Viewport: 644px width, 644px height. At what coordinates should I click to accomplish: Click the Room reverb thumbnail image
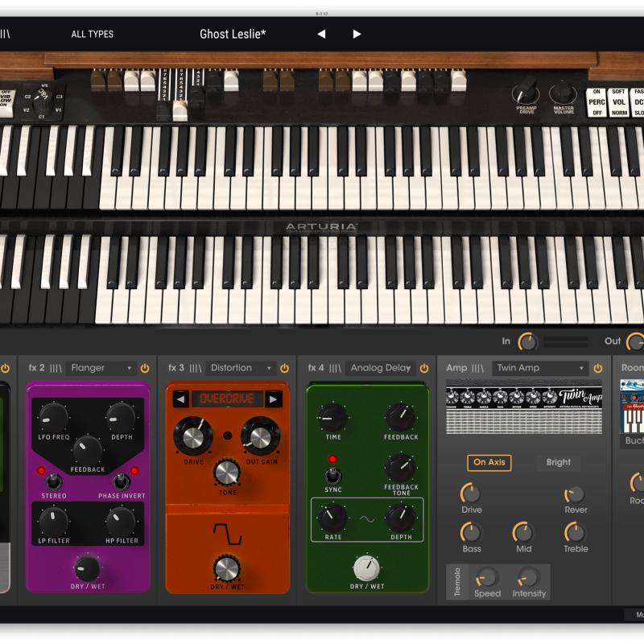[x=632, y=407]
